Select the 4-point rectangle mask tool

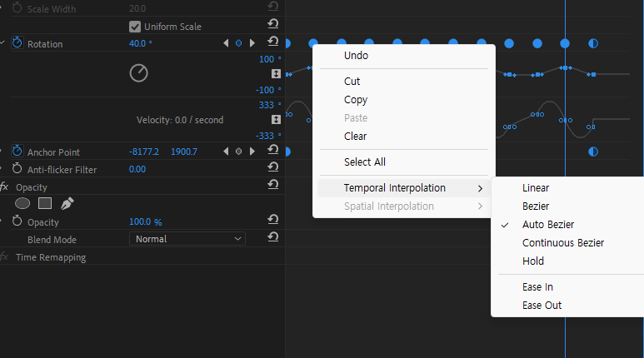(45, 203)
